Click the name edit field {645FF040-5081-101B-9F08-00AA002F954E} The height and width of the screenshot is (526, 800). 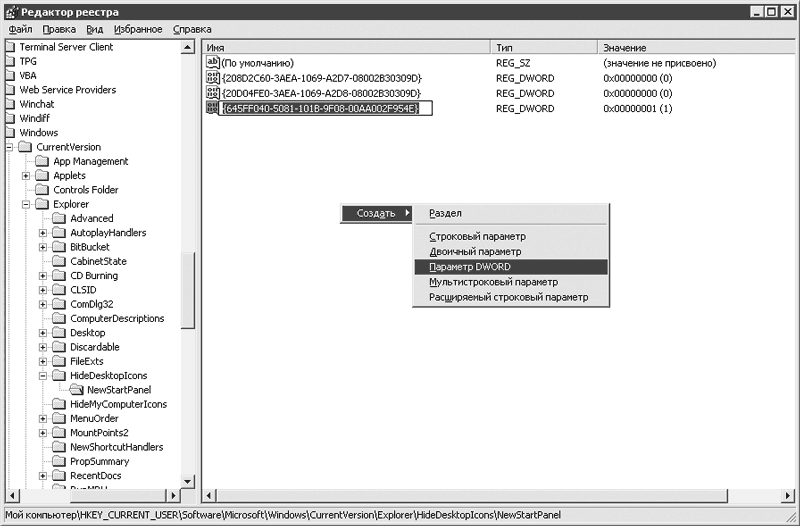click(x=320, y=108)
